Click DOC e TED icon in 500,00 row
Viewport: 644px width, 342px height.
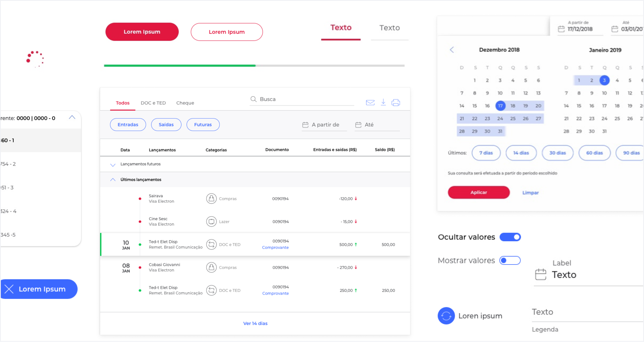(x=211, y=244)
